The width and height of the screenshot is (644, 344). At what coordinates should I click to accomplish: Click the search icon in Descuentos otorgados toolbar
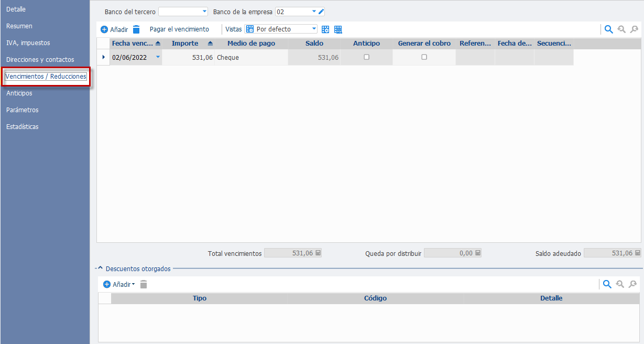607,284
